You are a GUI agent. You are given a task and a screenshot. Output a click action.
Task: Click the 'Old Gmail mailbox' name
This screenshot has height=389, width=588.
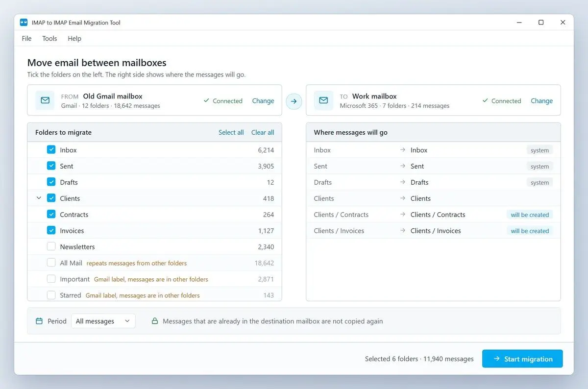113,96
